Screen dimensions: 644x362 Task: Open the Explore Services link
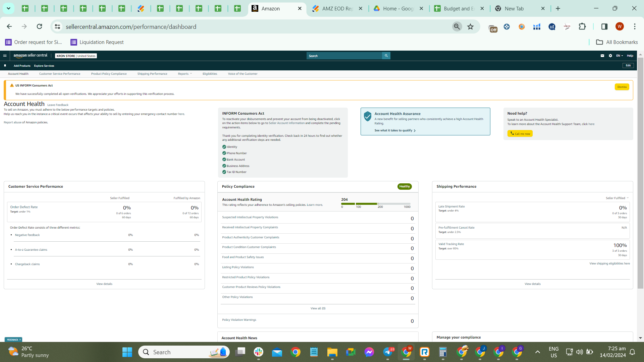44,66
